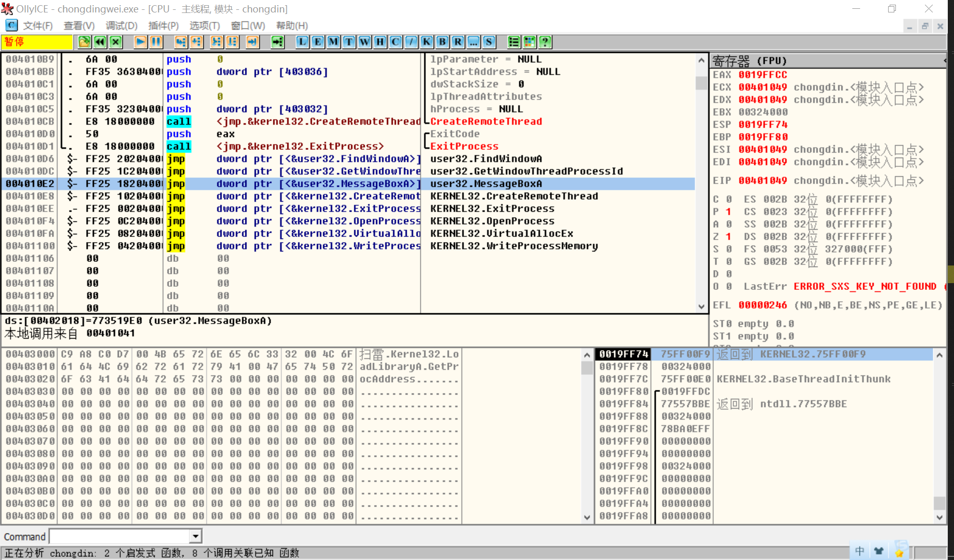Click the hex dump pane scroll down arrow
The height and width of the screenshot is (560, 954).
click(587, 517)
